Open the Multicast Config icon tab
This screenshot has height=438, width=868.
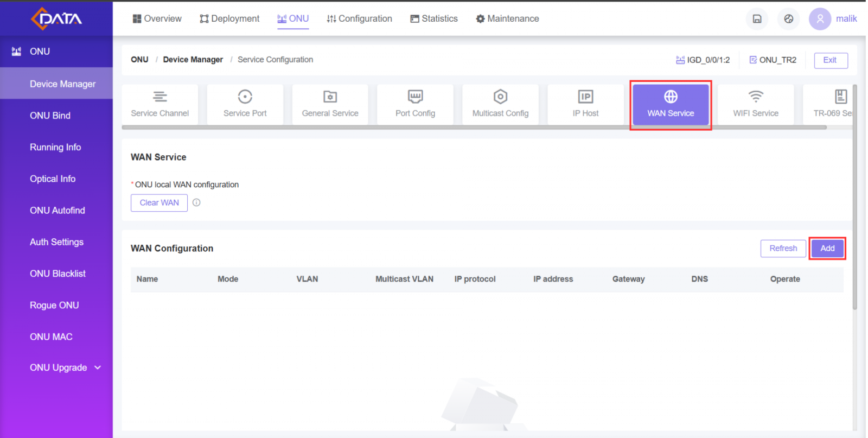(500, 104)
